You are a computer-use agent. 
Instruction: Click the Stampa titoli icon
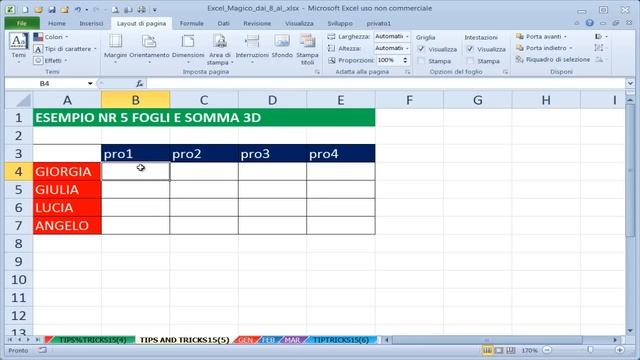pos(307,41)
